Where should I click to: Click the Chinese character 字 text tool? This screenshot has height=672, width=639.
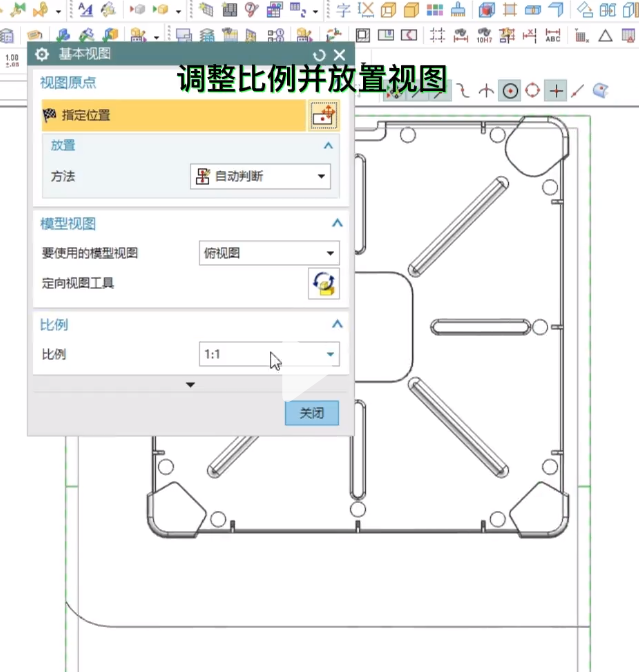(x=343, y=9)
